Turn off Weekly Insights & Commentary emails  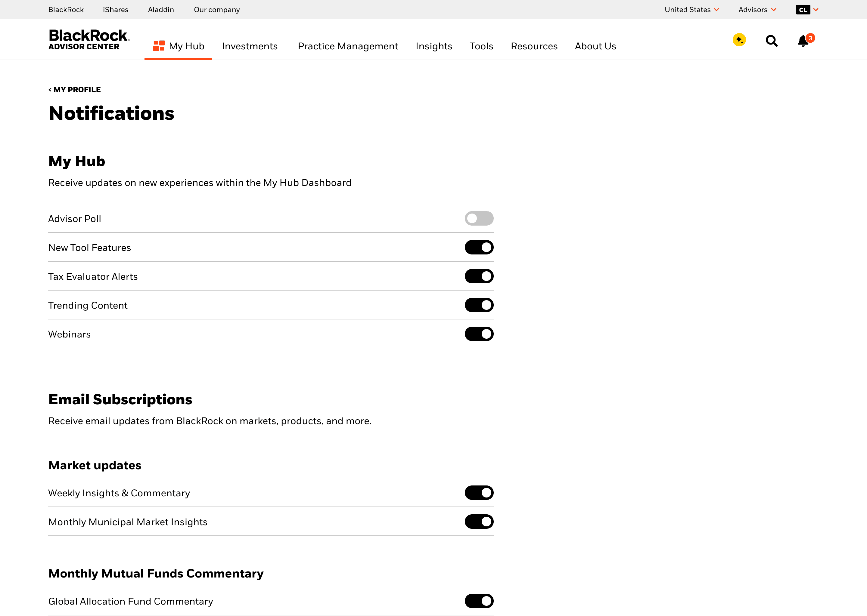coord(479,493)
